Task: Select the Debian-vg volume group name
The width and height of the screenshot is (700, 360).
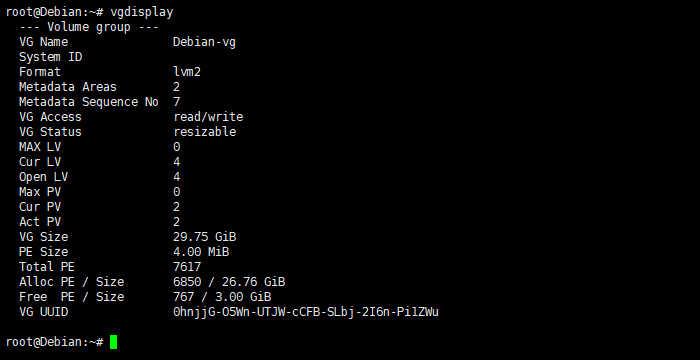Action: tap(204, 42)
